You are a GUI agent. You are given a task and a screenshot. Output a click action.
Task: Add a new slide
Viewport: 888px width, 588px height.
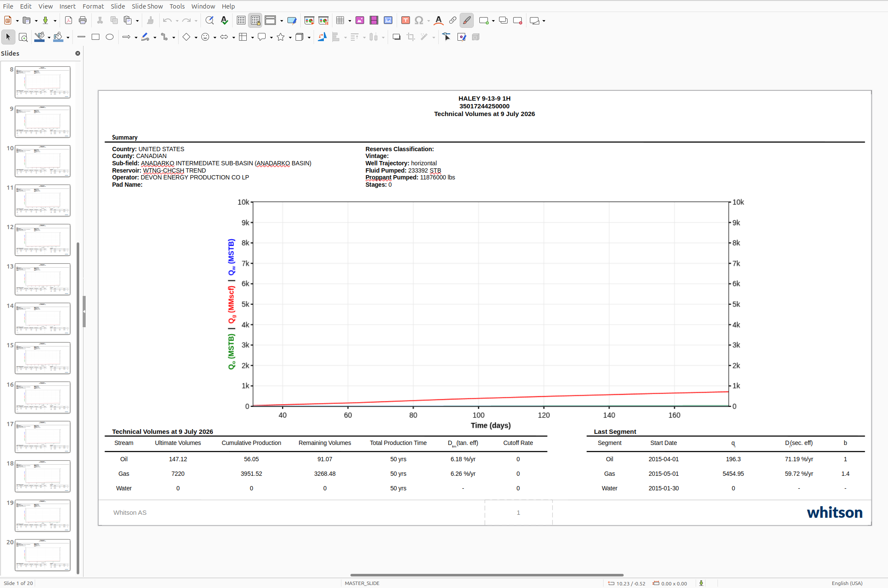click(484, 21)
